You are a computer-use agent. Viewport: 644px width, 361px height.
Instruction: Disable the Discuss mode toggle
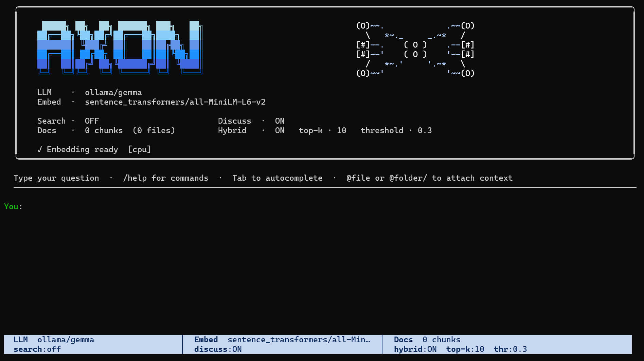[x=280, y=121]
